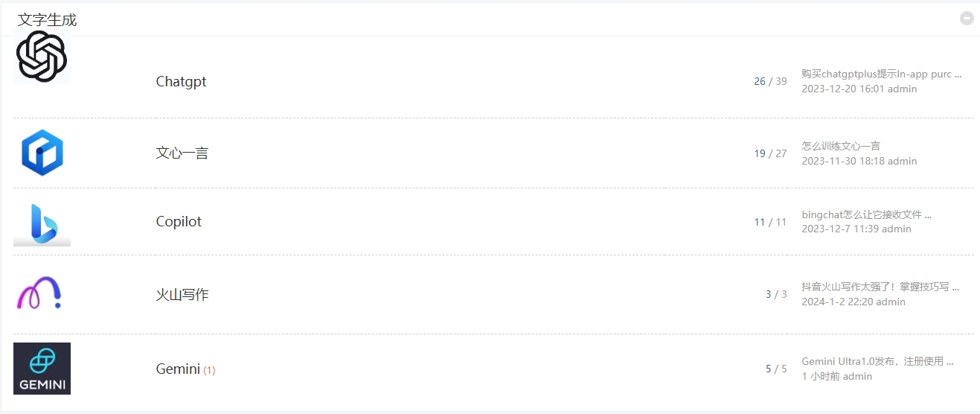This screenshot has width=980, height=414.
Task: Open the 文心一言 forum
Action: click(x=182, y=153)
